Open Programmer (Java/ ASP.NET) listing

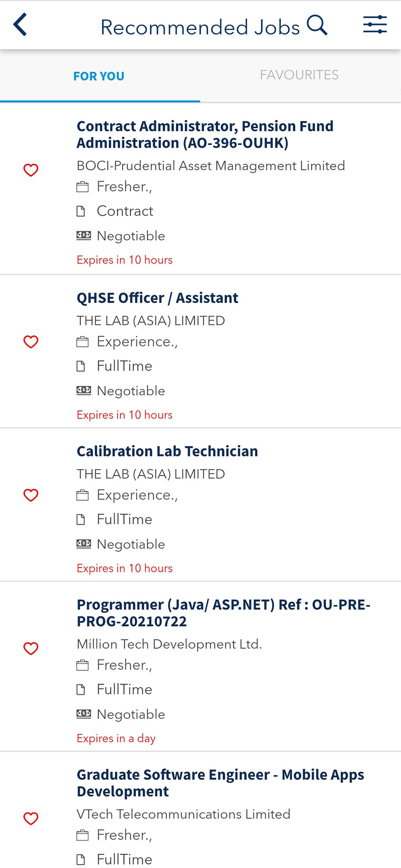coord(223,613)
